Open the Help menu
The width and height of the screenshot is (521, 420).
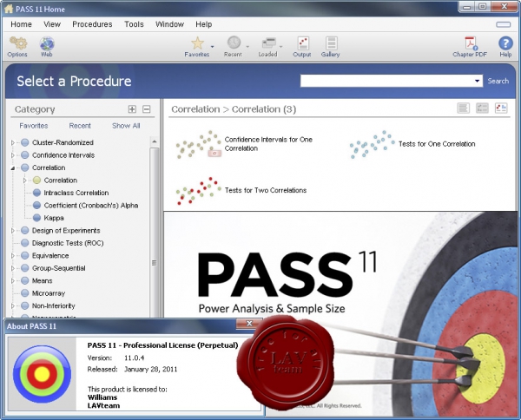(204, 24)
